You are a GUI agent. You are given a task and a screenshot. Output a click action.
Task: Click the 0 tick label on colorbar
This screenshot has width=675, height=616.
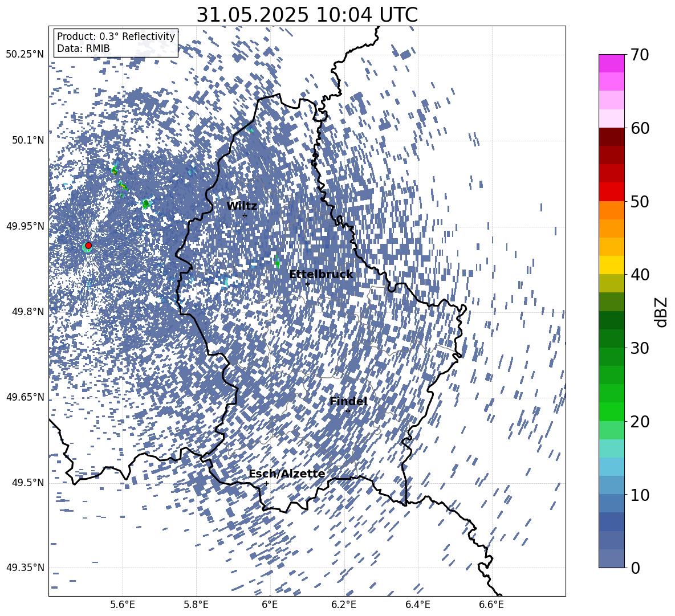click(x=635, y=568)
